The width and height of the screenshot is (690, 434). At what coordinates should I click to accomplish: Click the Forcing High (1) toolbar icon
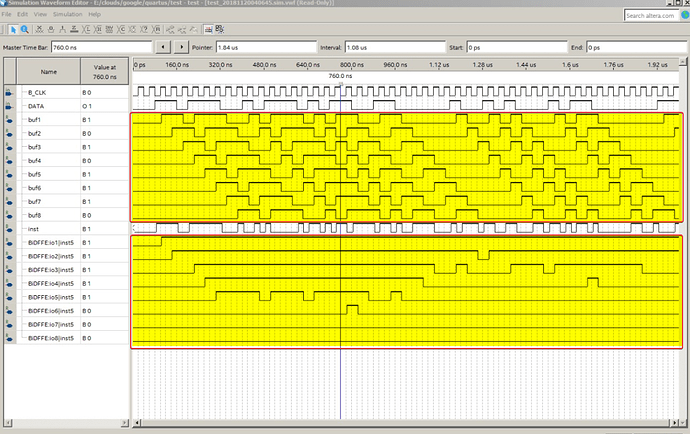point(62,29)
